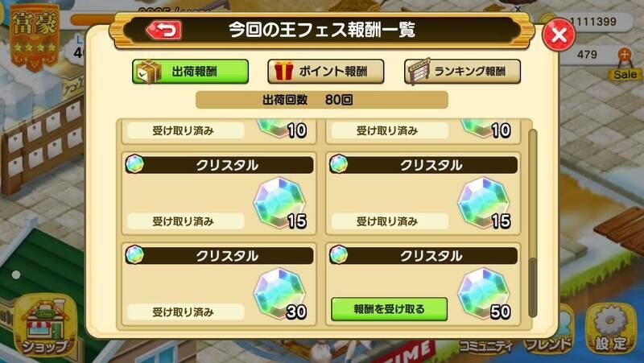
Task: Switch to the ポイント報酬 tab
Action: (x=326, y=72)
